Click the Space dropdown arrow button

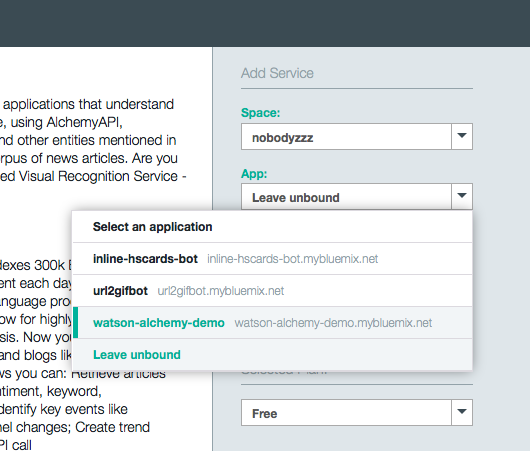coord(462,137)
